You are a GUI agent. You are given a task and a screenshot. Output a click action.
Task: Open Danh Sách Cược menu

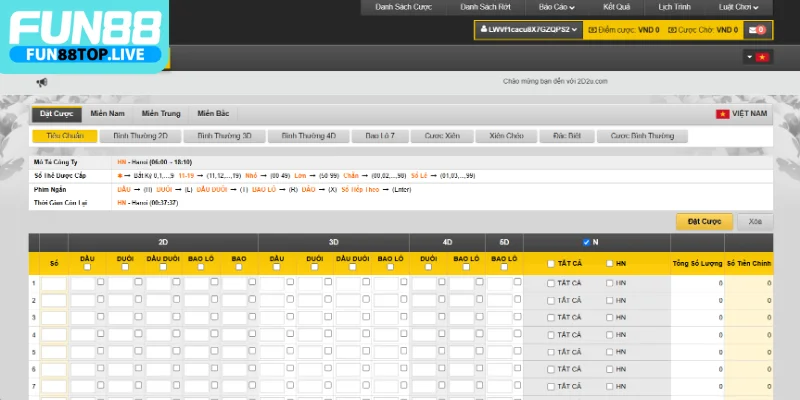(404, 7)
